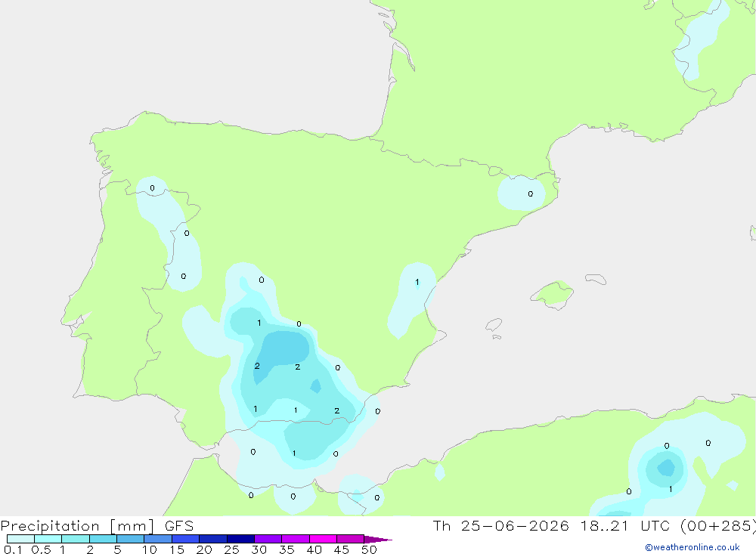Pick the 10–15 mm legend color box

pos(158,539)
